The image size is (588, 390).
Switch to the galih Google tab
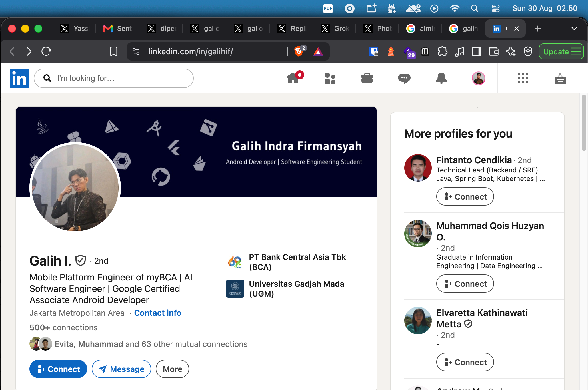[x=463, y=29]
